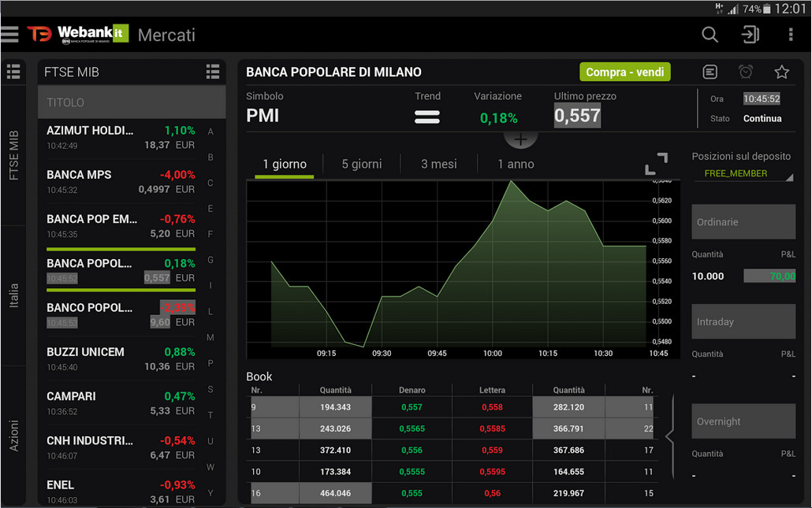The image size is (812, 508).
Task: Tap the status bar clock 12:01
Action: pos(790,9)
